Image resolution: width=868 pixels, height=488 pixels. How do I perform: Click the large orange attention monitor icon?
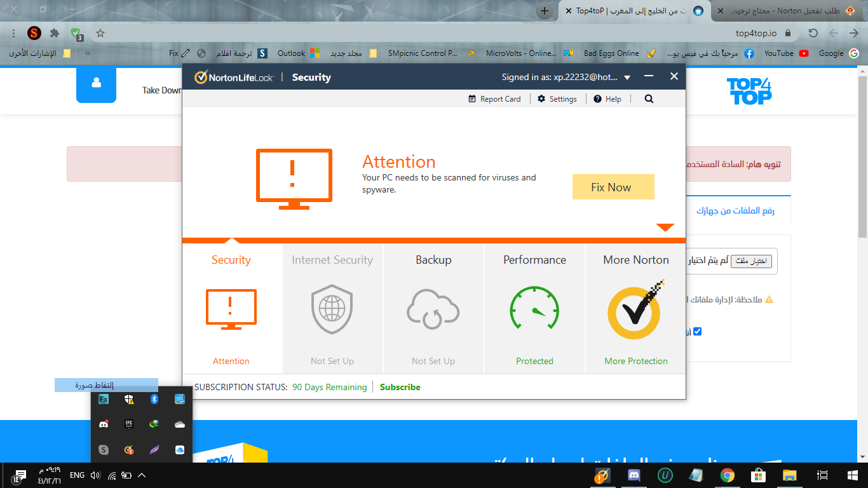tap(294, 179)
